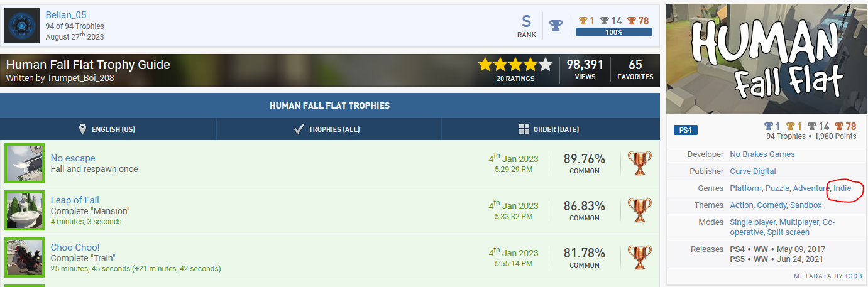Click the star rating icons
This screenshot has height=287, width=868.
(515, 64)
